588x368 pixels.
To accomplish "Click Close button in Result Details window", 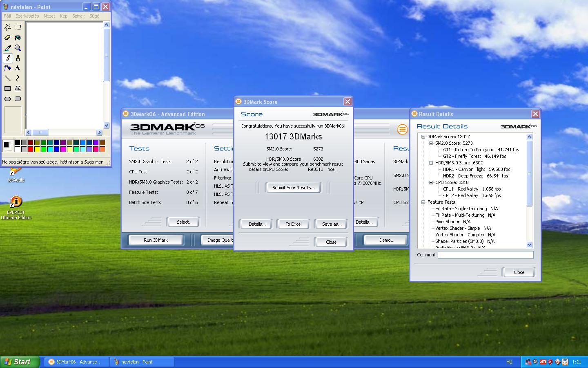I will 519,272.
